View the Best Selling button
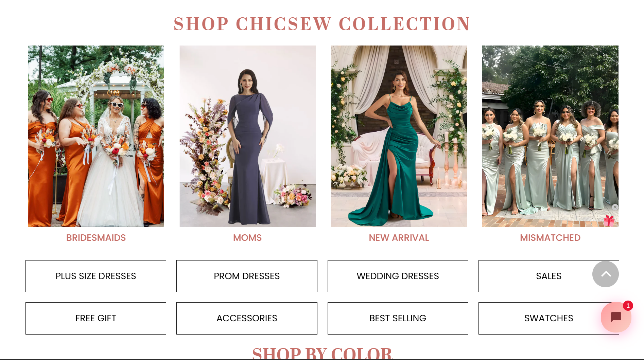The width and height of the screenshot is (644, 360). (398, 318)
